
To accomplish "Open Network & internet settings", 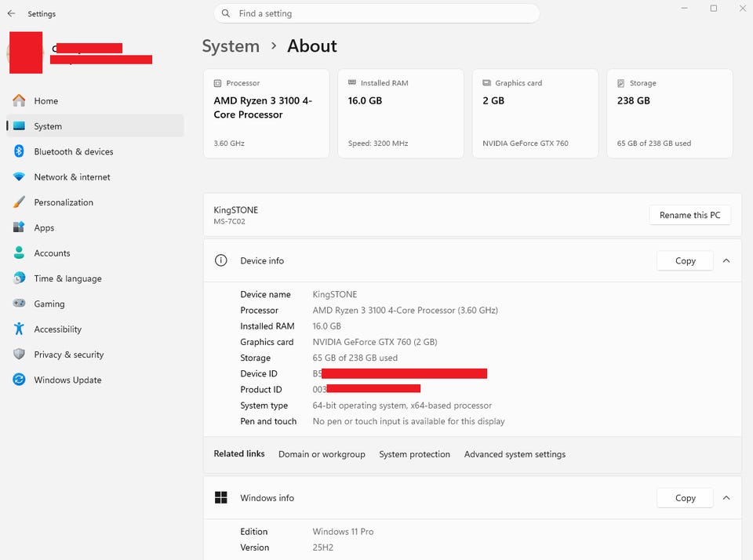I will pyautogui.click(x=95, y=176).
